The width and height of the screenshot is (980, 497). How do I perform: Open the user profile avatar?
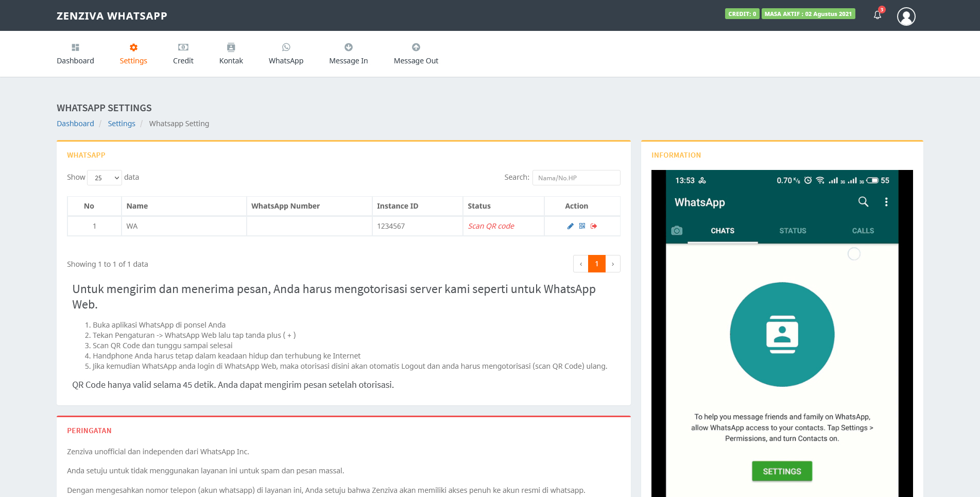(x=906, y=16)
